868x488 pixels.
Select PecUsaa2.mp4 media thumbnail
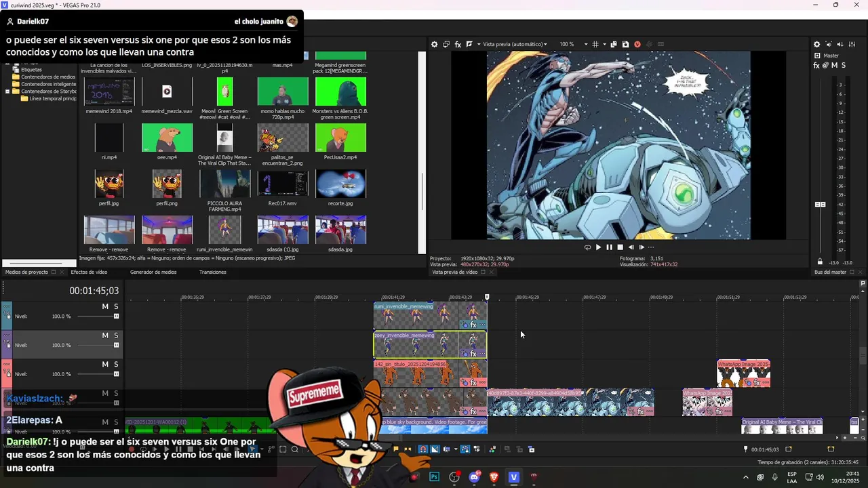click(340, 138)
